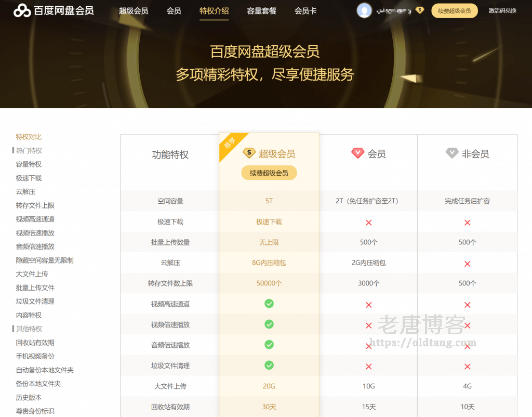Jump to 容量特权 in sidebar

(29, 164)
